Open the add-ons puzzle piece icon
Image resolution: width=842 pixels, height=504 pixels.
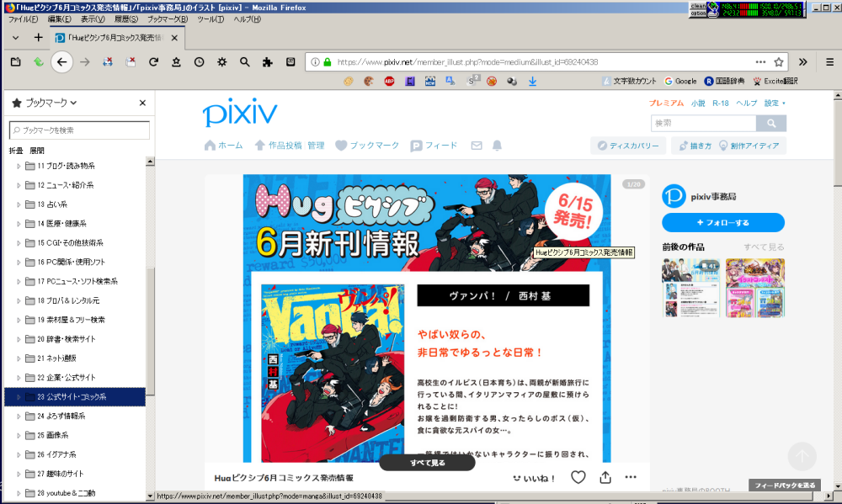coord(268,62)
